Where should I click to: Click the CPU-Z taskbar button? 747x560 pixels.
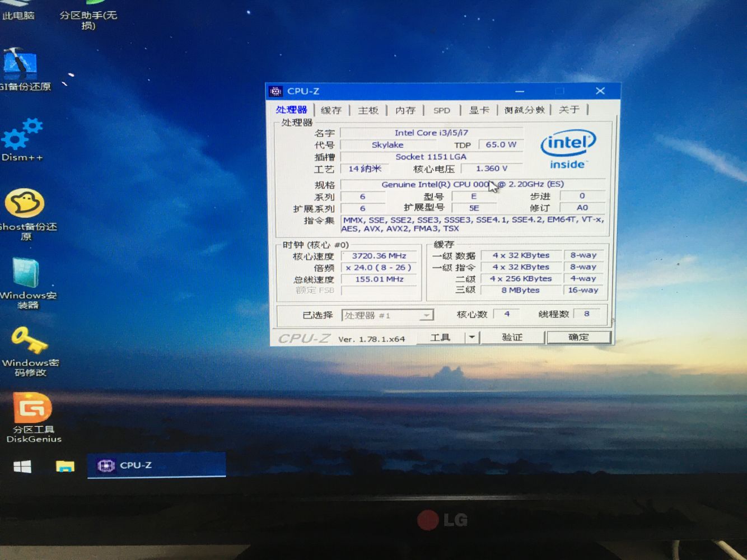[156, 465]
